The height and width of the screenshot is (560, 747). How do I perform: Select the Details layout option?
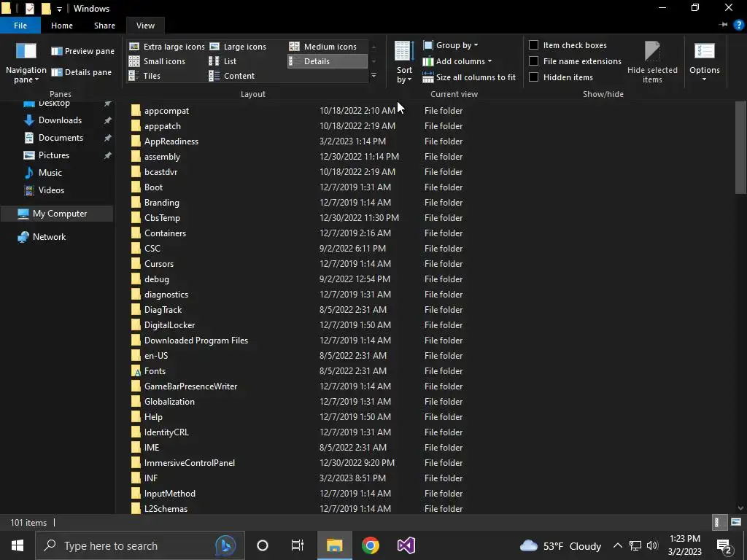[328, 61]
